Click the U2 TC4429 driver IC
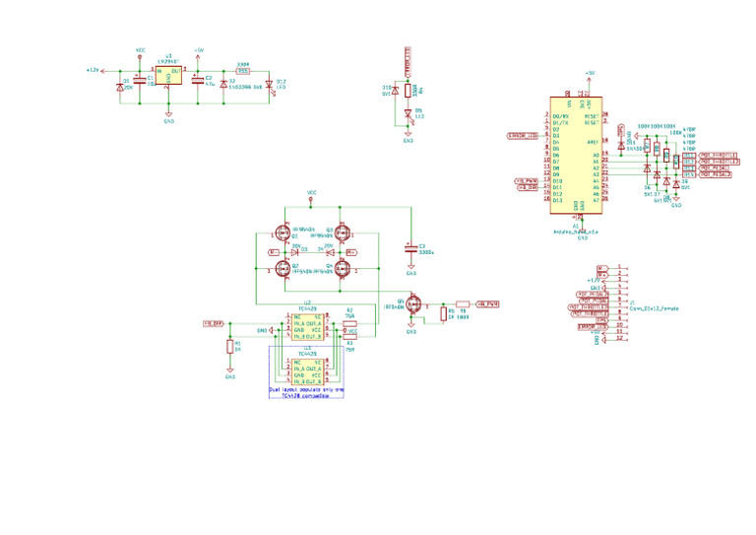This screenshot has width=756, height=535. [x=307, y=326]
